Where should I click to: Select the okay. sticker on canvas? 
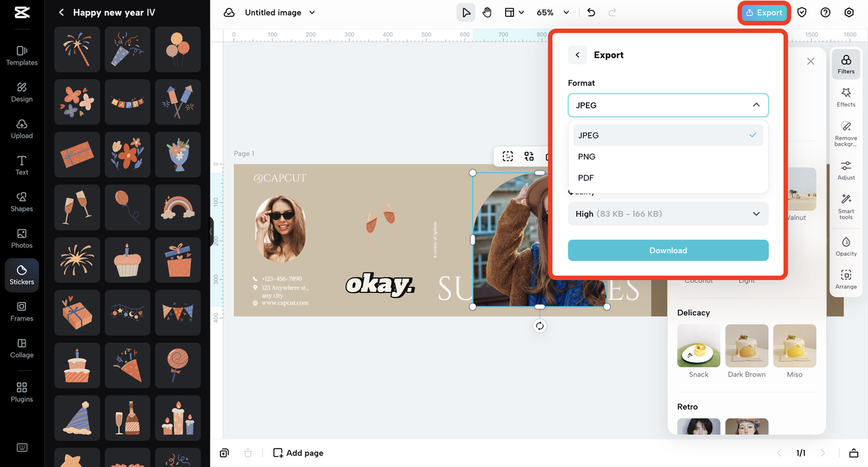380,285
